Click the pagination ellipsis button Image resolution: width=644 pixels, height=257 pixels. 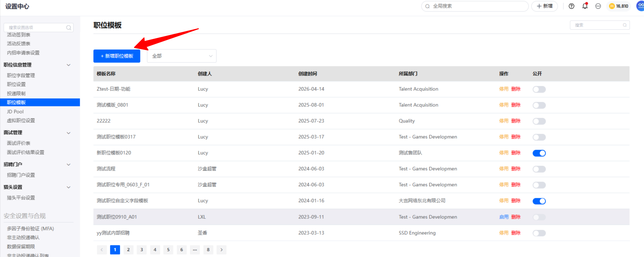(x=195, y=250)
